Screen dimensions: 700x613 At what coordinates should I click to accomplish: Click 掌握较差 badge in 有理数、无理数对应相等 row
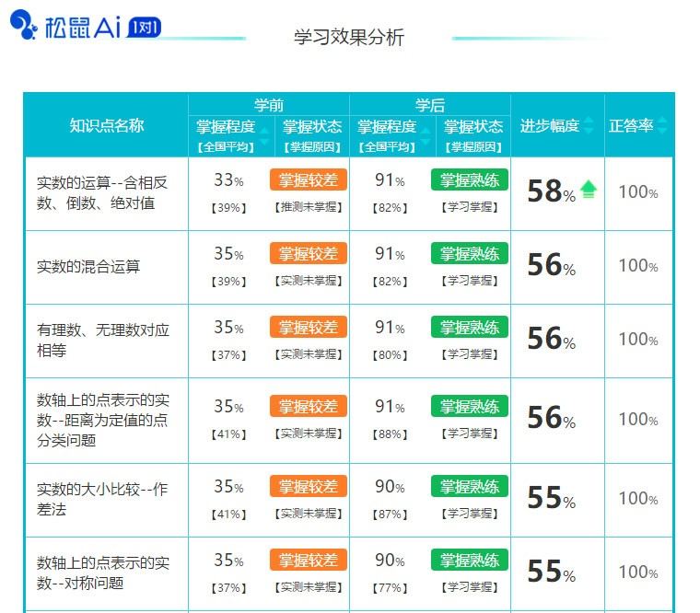point(308,327)
